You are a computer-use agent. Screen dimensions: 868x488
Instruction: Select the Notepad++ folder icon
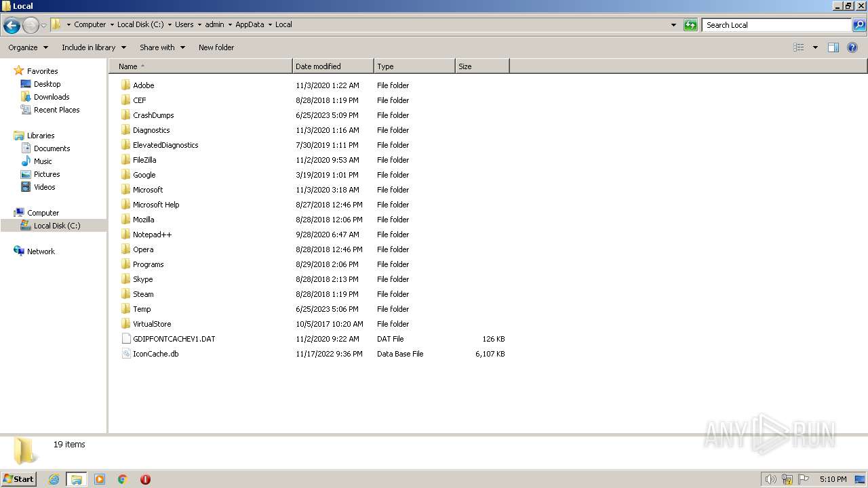125,235
